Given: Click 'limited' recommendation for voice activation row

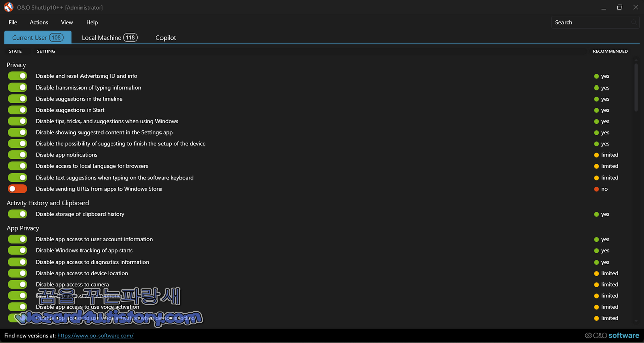Looking at the screenshot, I should point(610,307).
